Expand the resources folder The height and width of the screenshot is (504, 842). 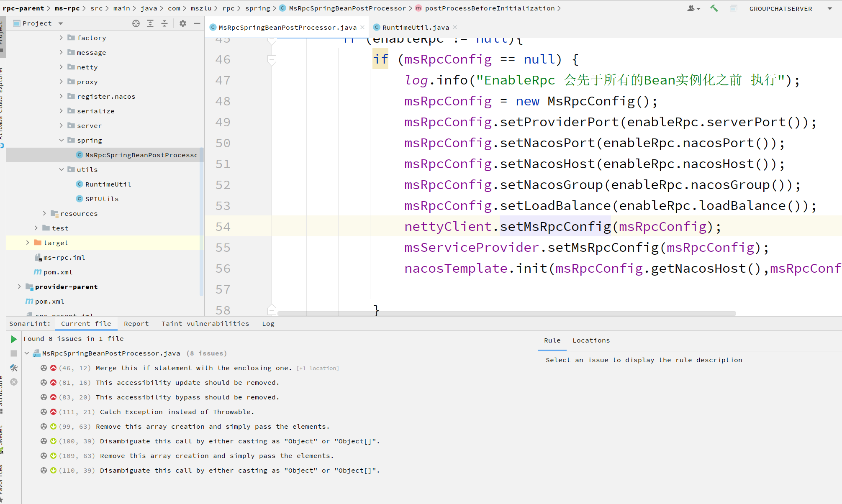tap(44, 213)
